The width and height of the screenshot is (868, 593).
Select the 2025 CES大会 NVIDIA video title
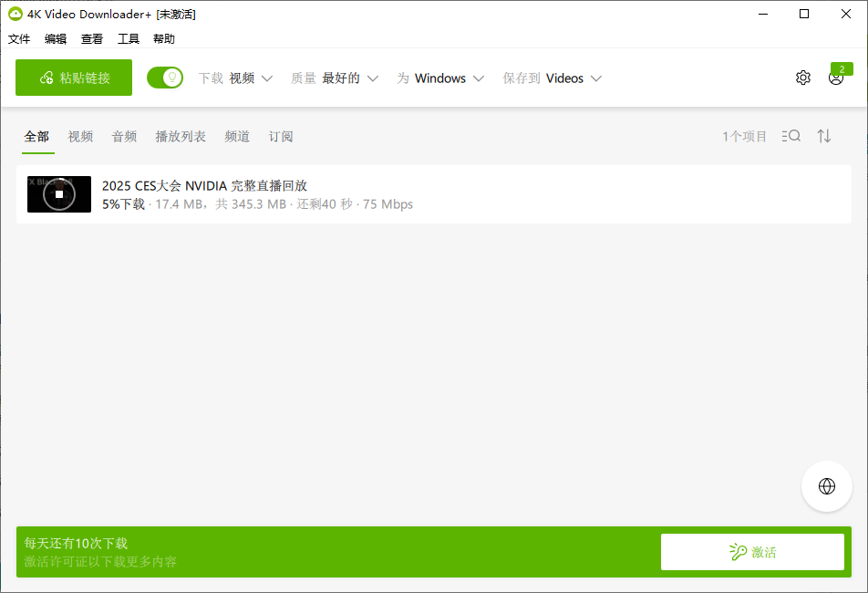click(204, 185)
